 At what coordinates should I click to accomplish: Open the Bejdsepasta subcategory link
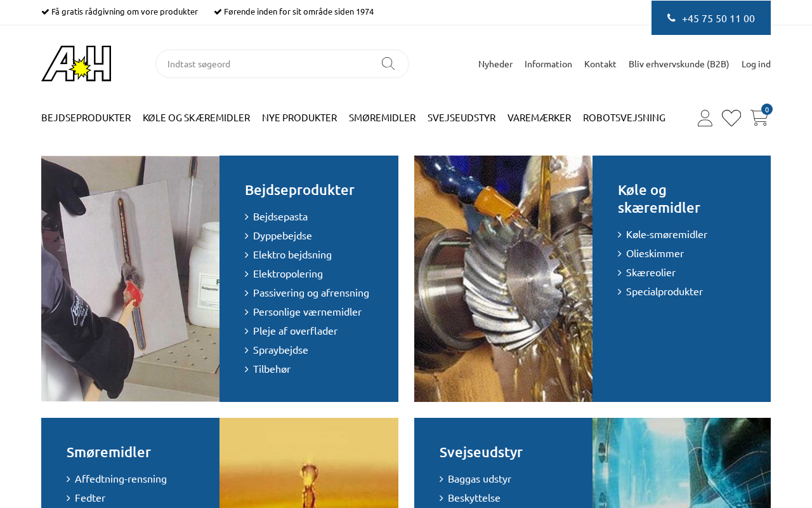click(x=280, y=217)
